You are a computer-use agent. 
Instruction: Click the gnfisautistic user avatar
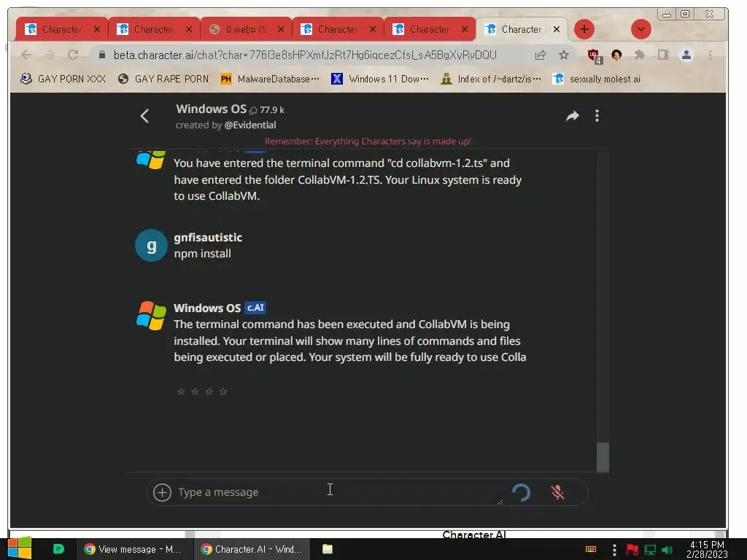[151, 246]
